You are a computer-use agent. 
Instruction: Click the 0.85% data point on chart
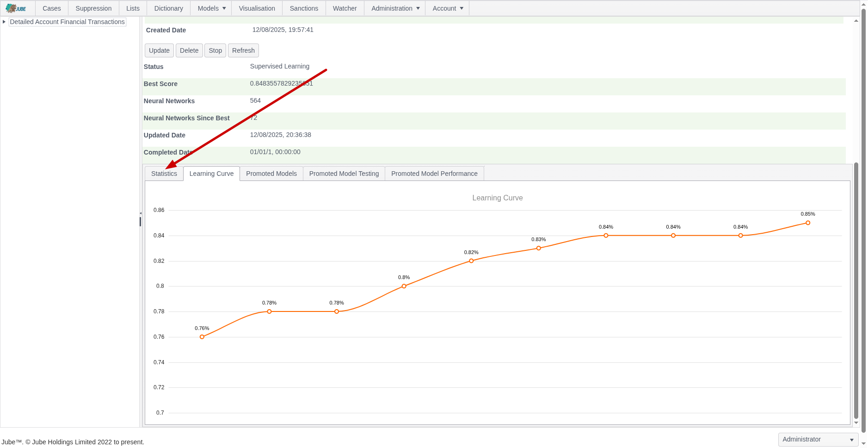(808, 223)
